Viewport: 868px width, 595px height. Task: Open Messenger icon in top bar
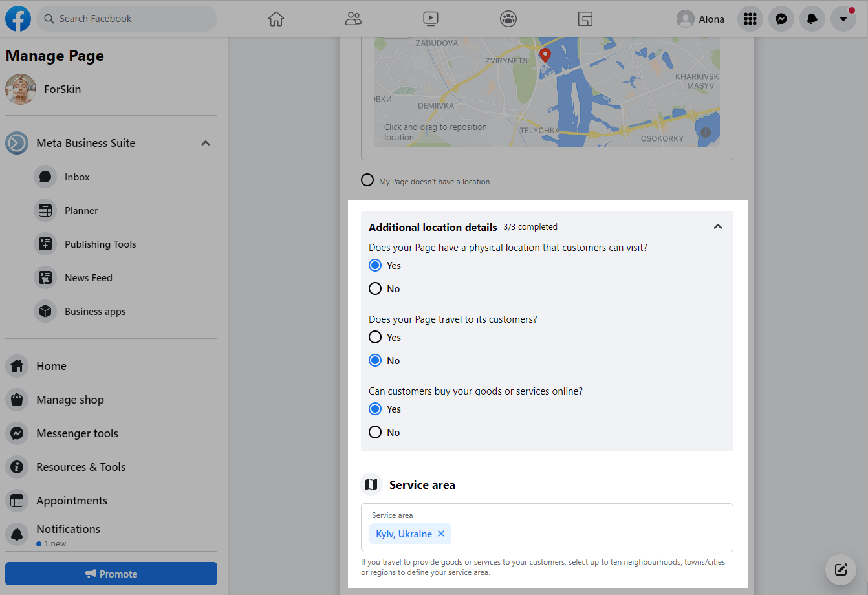point(781,19)
